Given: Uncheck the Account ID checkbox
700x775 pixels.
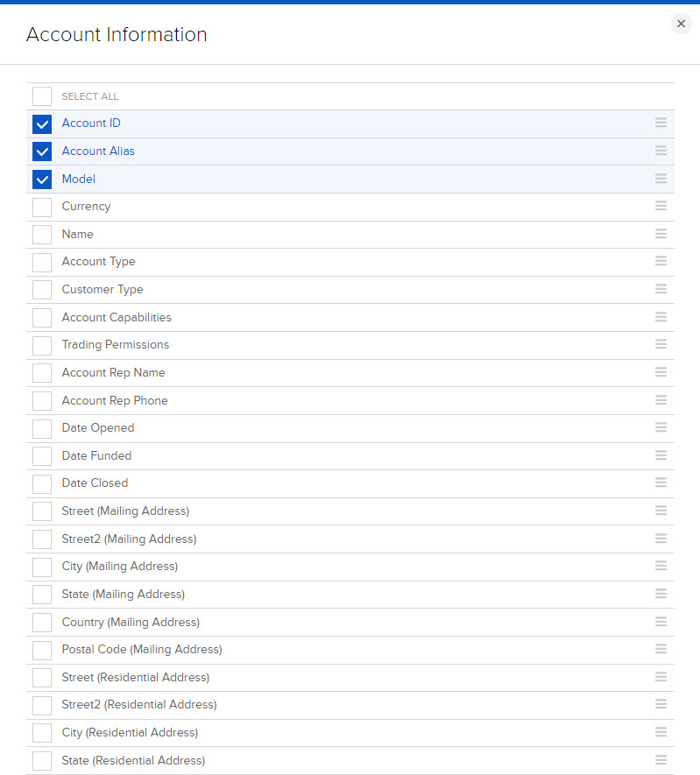Looking at the screenshot, I should point(41,123).
